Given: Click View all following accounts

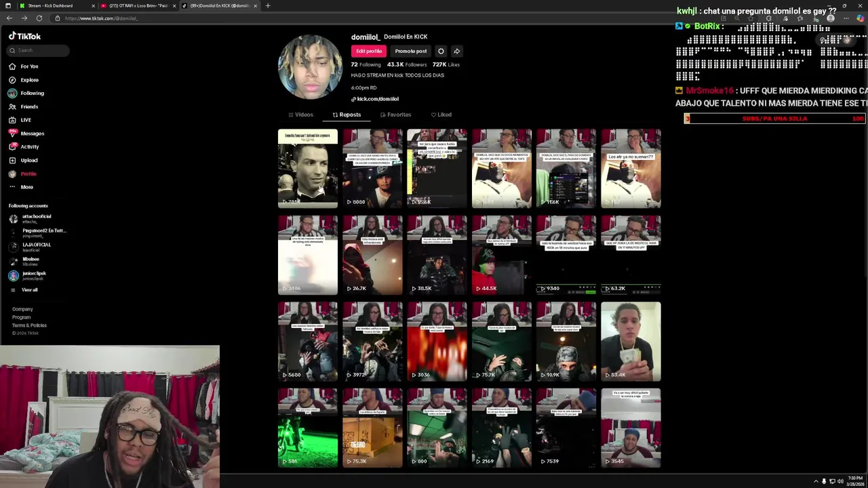Looking at the screenshot, I should (x=24, y=289).
